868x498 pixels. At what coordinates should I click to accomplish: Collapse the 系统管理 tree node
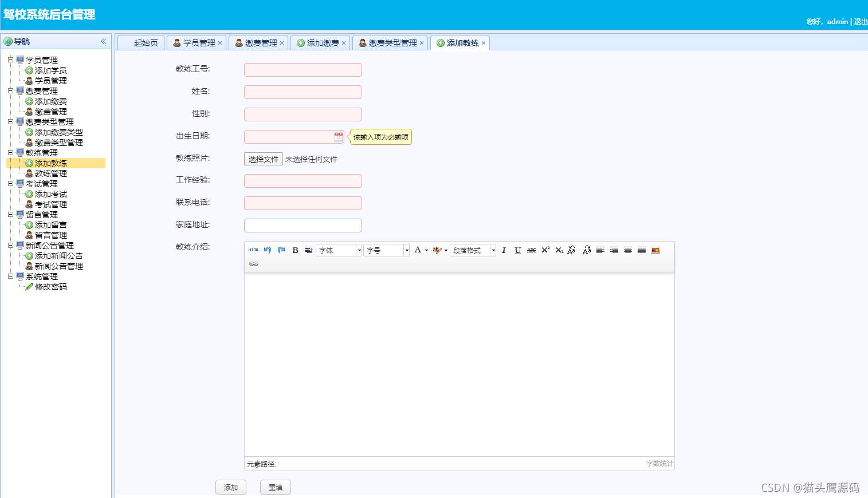[x=10, y=276]
